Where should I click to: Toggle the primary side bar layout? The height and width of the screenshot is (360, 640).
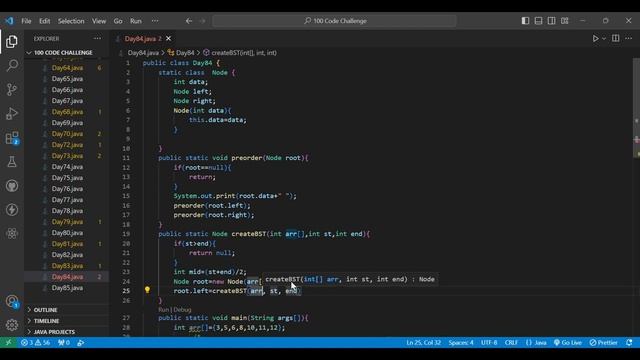tap(525, 21)
